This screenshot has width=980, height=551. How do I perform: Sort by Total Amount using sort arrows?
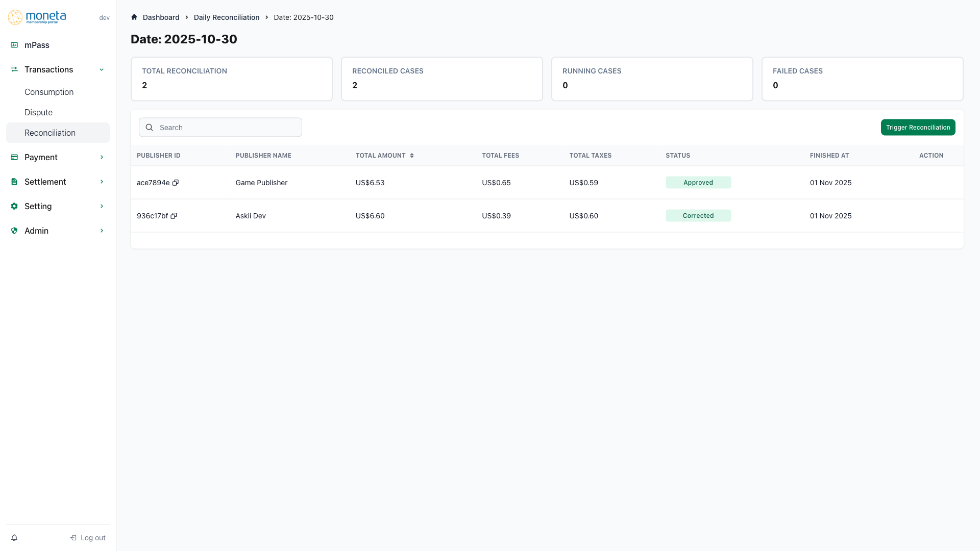412,155
